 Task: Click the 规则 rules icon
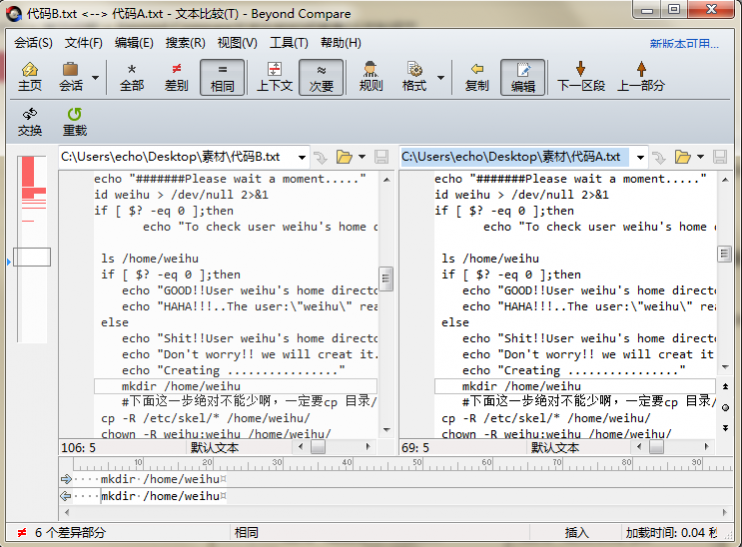pyautogui.click(x=371, y=76)
